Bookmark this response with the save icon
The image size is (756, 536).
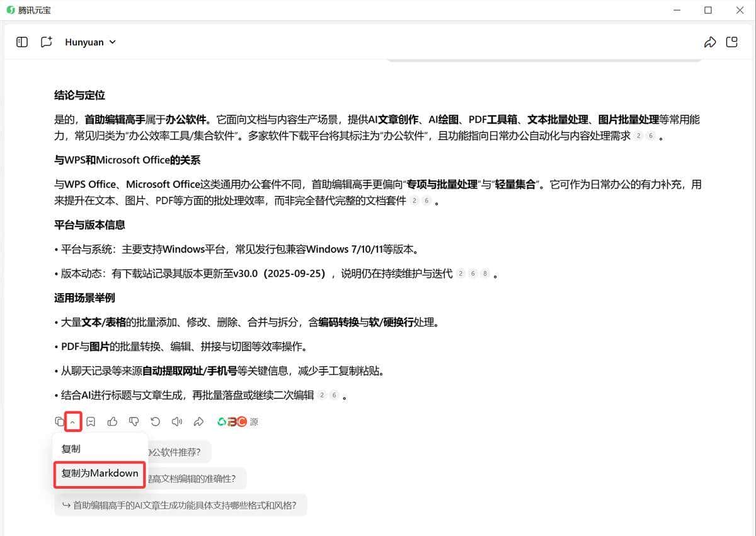click(x=91, y=421)
